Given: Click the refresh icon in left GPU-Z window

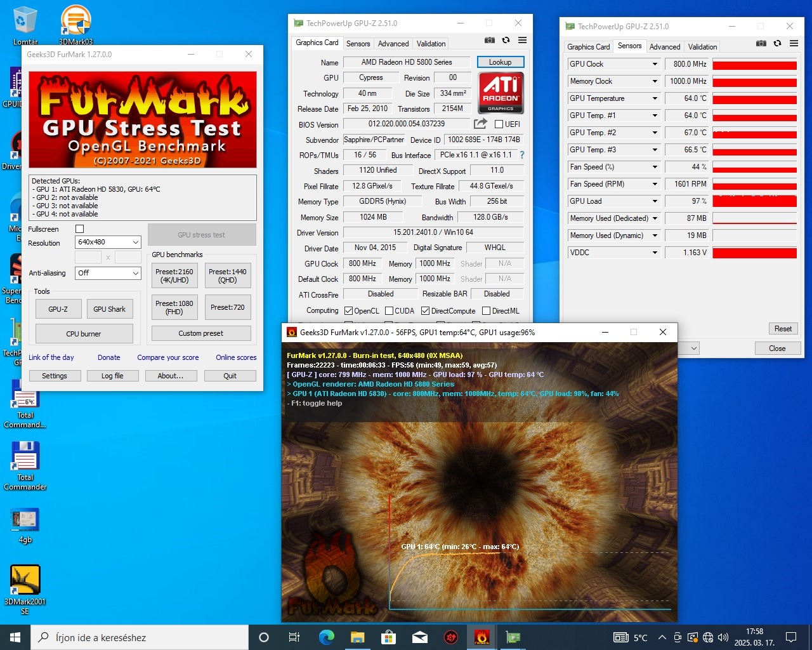Looking at the screenshot, I should [506, 40].
